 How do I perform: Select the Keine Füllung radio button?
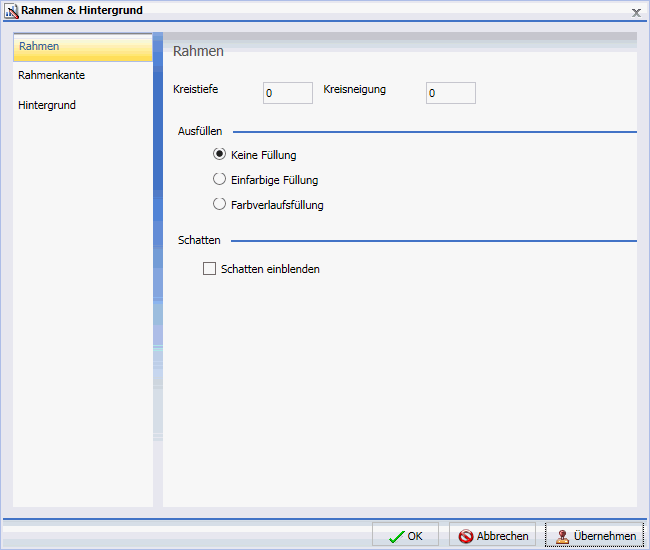[219, 154]
